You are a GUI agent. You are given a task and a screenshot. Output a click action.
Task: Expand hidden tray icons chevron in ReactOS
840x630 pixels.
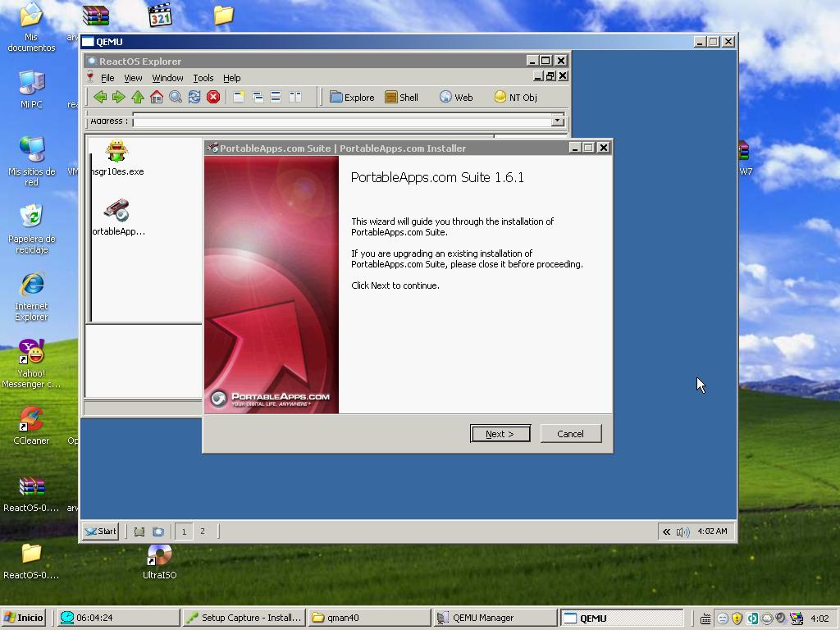666,532
